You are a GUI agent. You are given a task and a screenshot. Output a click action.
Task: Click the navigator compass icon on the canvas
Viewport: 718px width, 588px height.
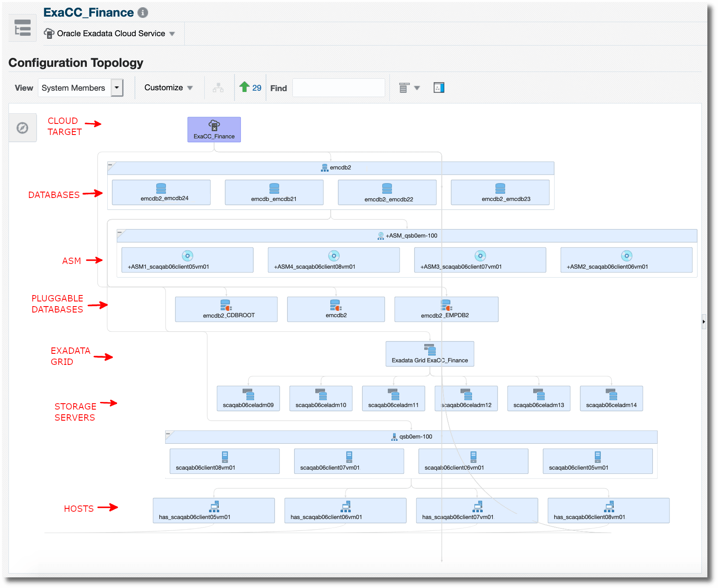(x=23, y=127)
